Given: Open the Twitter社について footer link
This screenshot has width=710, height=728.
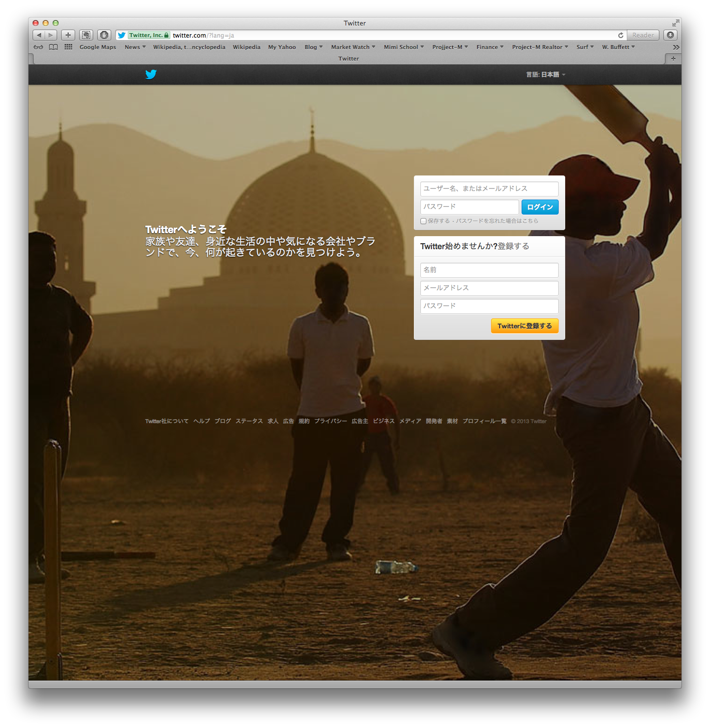Looking at the screenshot, I should pyautogui.click(x=167, y=421).
